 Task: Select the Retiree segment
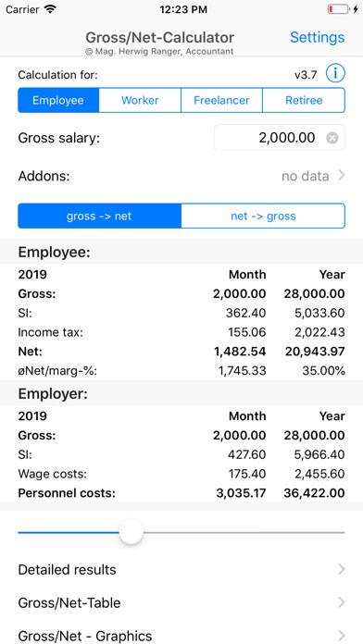[x=304, y=100]
